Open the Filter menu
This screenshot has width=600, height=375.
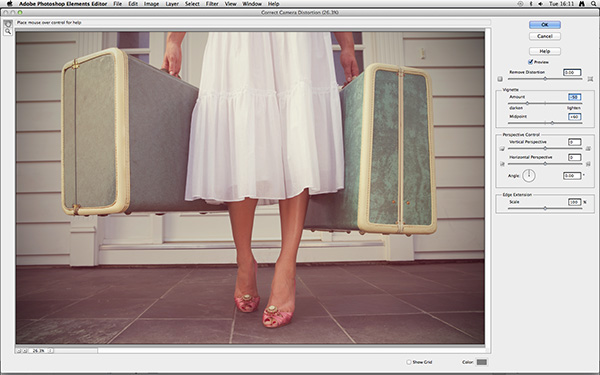click(x=212, y=3)
